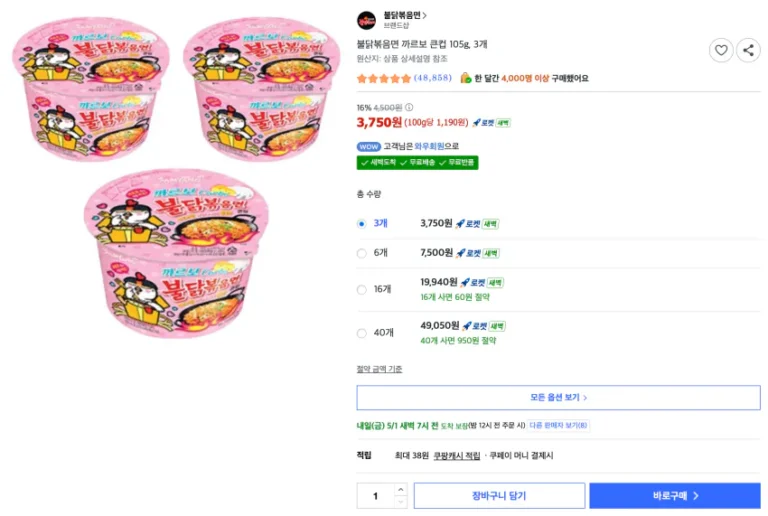Choose the 40개 quantity radio button

[362, 333]
